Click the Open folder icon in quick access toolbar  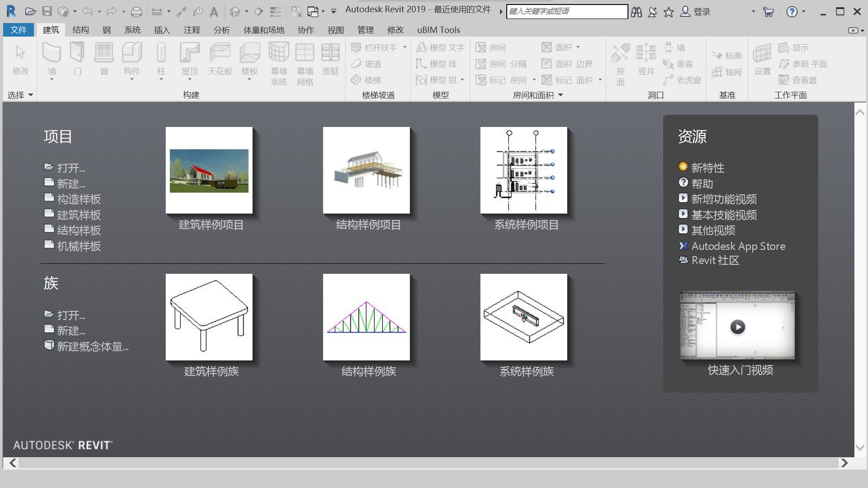30,11
